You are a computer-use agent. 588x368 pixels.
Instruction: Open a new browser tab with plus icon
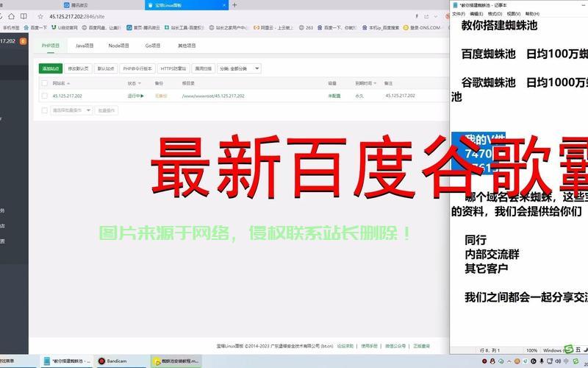click(234, 5)
